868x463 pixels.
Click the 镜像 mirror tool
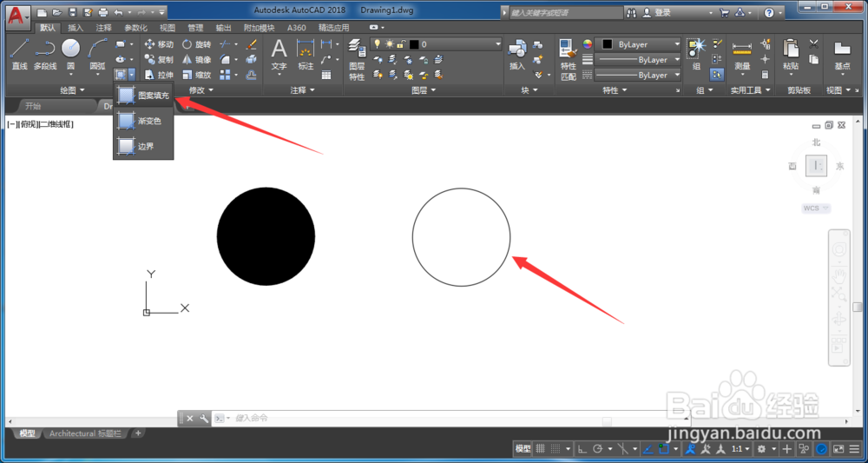click(x=196, y=59)
